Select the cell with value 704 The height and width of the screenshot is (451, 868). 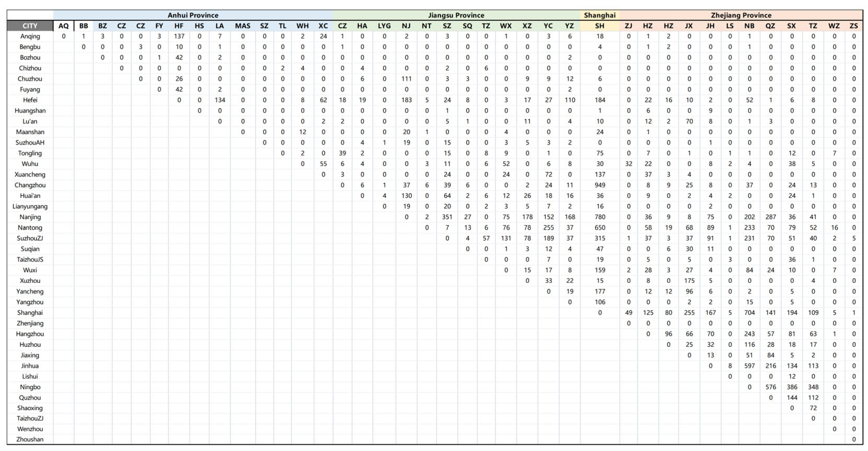pyautogui.click(x=749, y=313)
